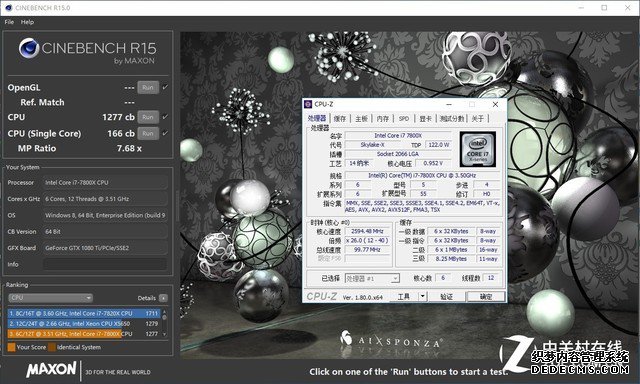
Task: Switch to CPU-Z bench tab 测试分数
Action: point(452,119)
